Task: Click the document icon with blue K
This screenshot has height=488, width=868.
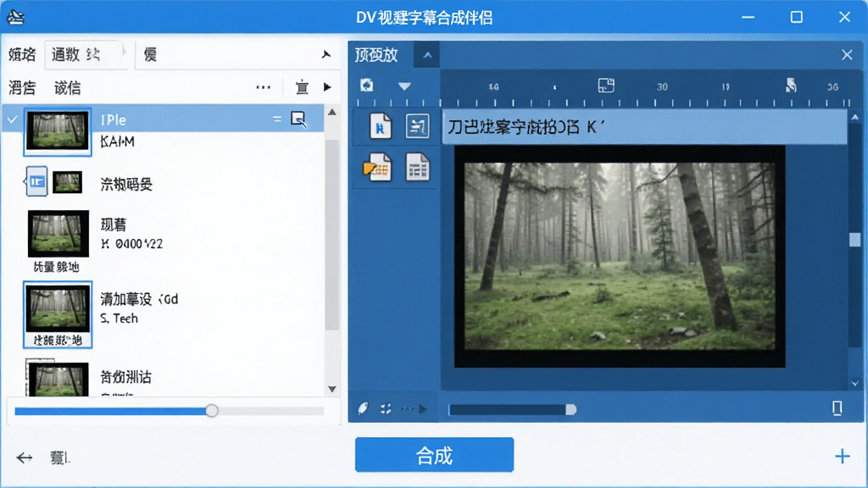Action: [x=380, y=125]
